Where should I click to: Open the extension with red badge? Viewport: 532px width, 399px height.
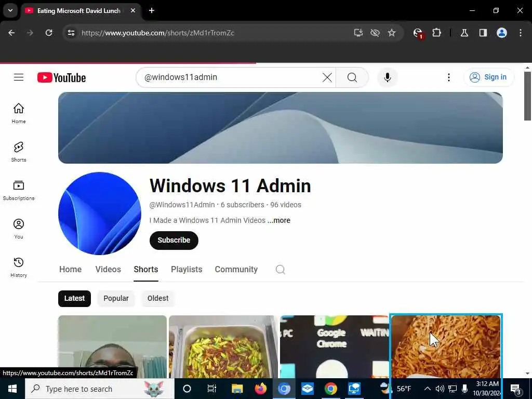tap(418, 33)
